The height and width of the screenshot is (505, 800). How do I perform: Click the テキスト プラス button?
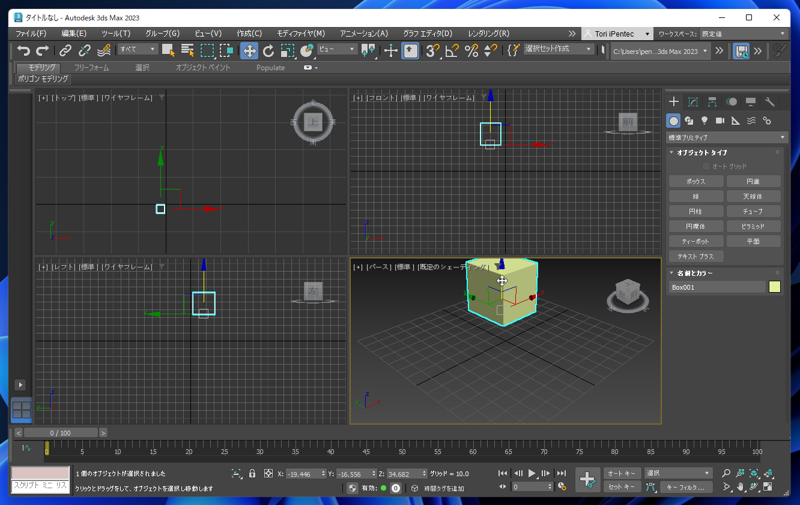[x=696, y=256]
